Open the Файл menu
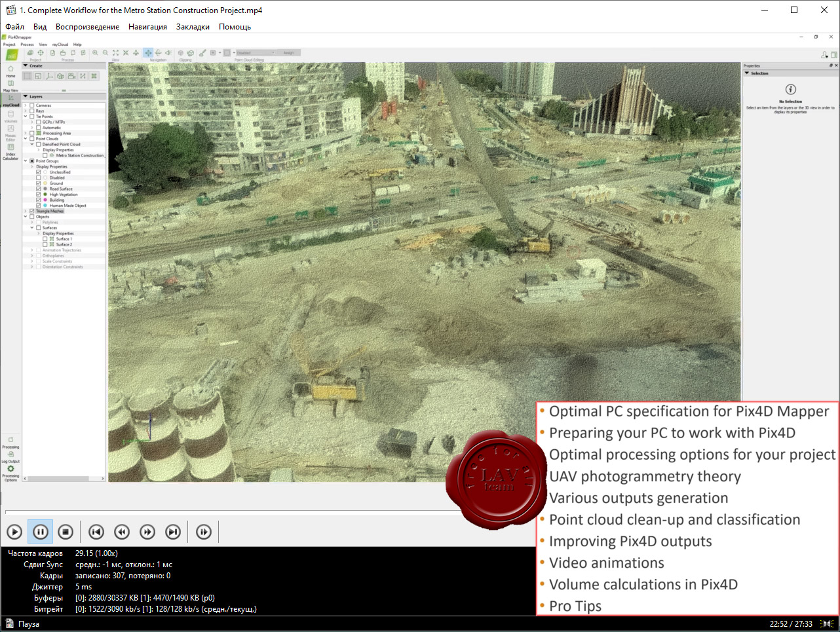The image size is (840, 632). pyautogui.click(x=14, y=27)
